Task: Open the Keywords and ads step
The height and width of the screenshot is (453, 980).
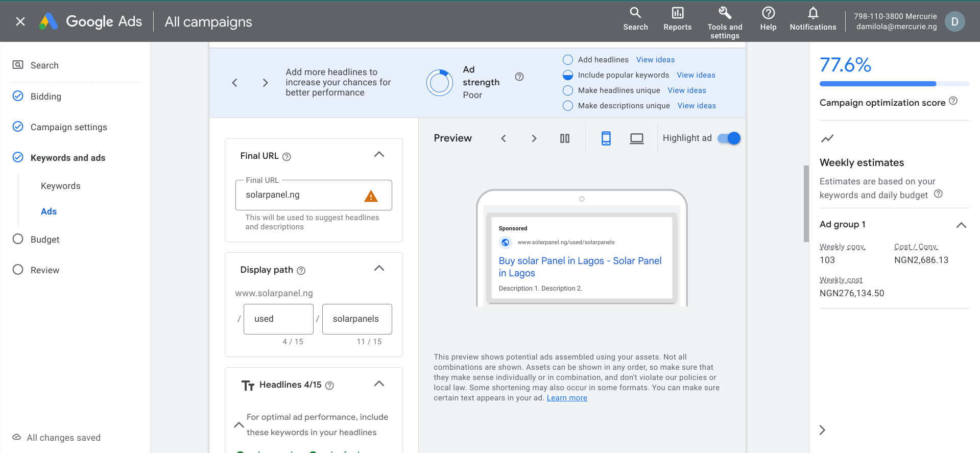Action: pyautogui.click(x=67, y=158)
